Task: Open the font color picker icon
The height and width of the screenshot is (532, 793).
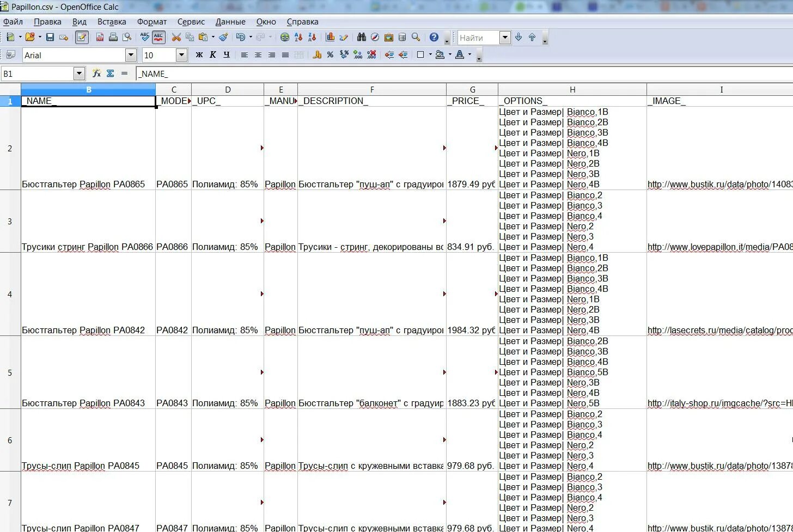Action: point(460,55)
